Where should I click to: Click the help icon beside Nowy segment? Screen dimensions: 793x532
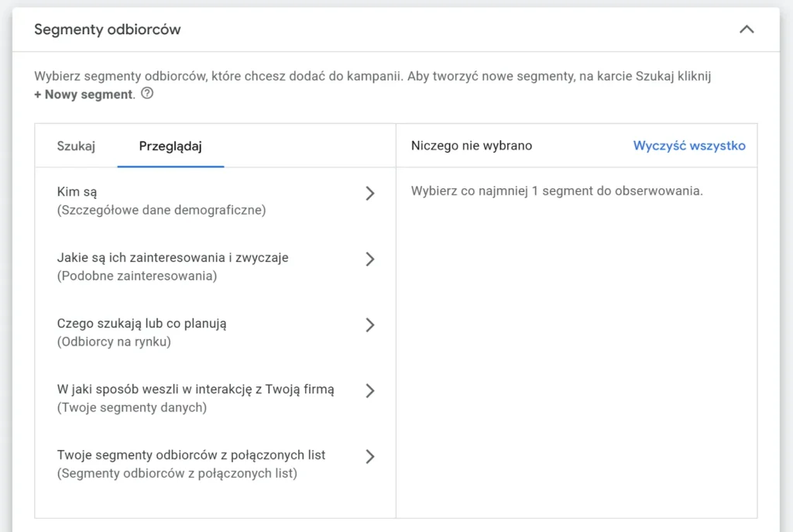(x=147, y=94)
